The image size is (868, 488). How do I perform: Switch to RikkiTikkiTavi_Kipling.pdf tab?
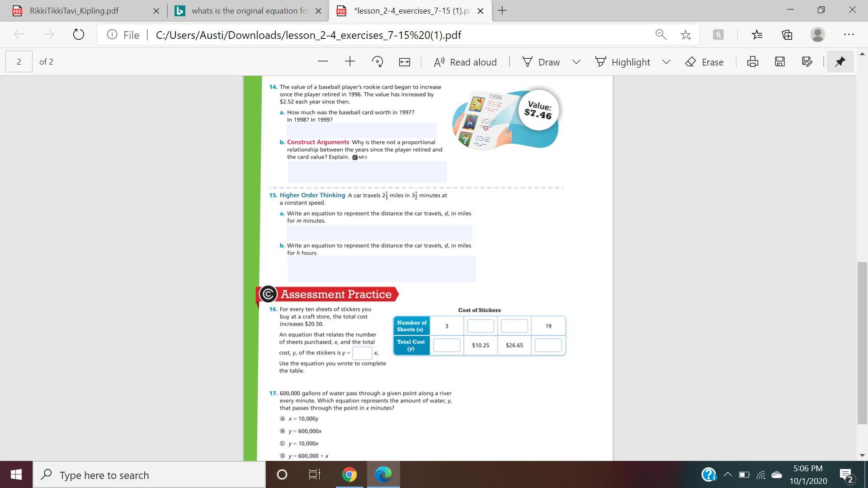point(75,11)
